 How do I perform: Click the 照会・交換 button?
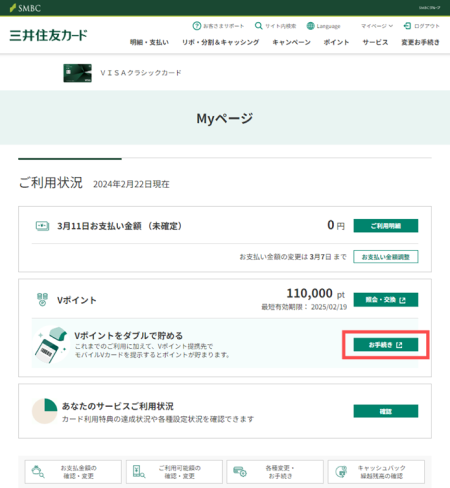[x=386, y=300]
